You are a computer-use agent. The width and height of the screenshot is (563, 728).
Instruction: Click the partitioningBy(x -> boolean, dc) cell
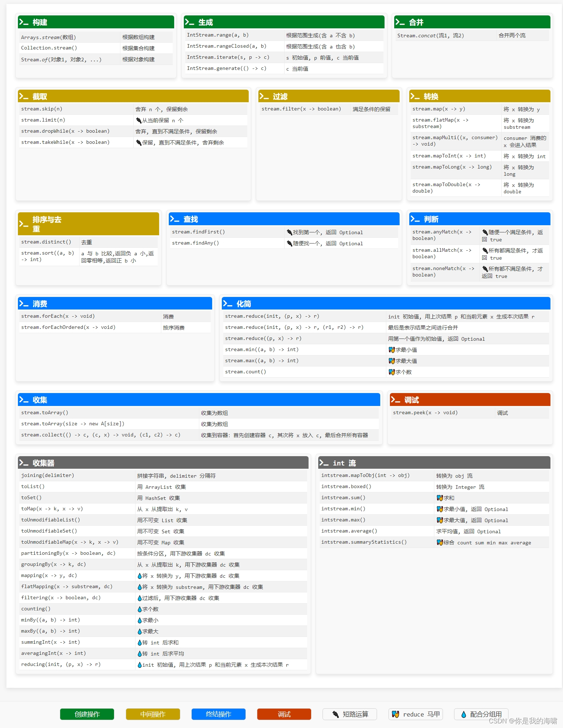(x=77, y=553)
